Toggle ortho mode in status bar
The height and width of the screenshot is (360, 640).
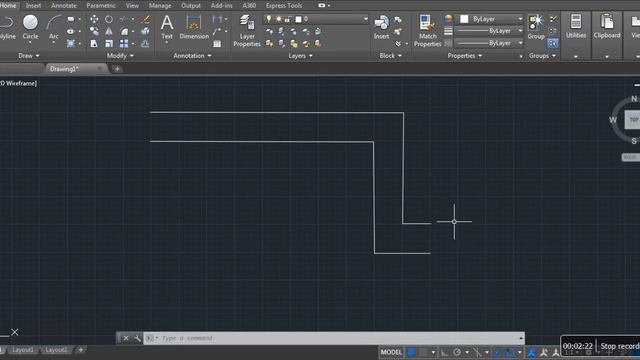tap(444, 352)
